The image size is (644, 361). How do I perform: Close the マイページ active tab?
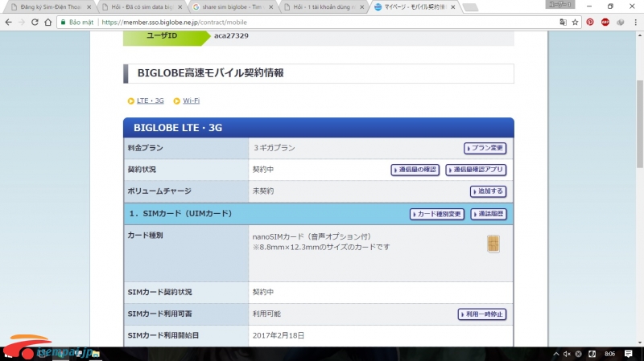[x=452, y=7]
